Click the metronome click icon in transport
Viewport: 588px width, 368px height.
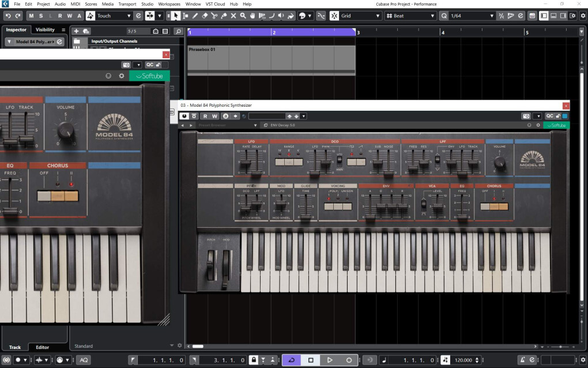pyautogui.click(x=522, y=360)
